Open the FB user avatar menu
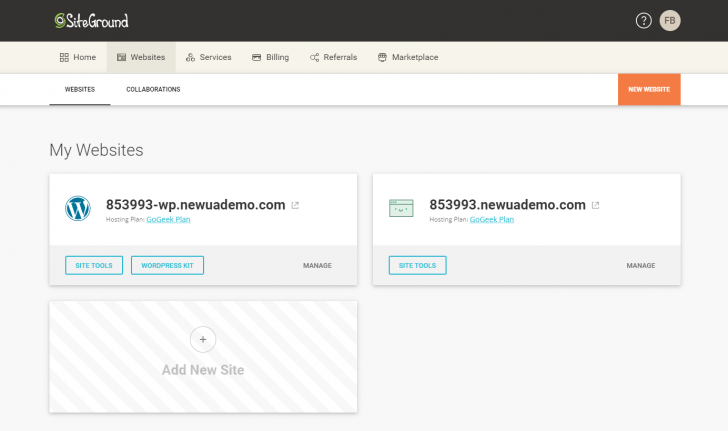 (x=670, y=20)
